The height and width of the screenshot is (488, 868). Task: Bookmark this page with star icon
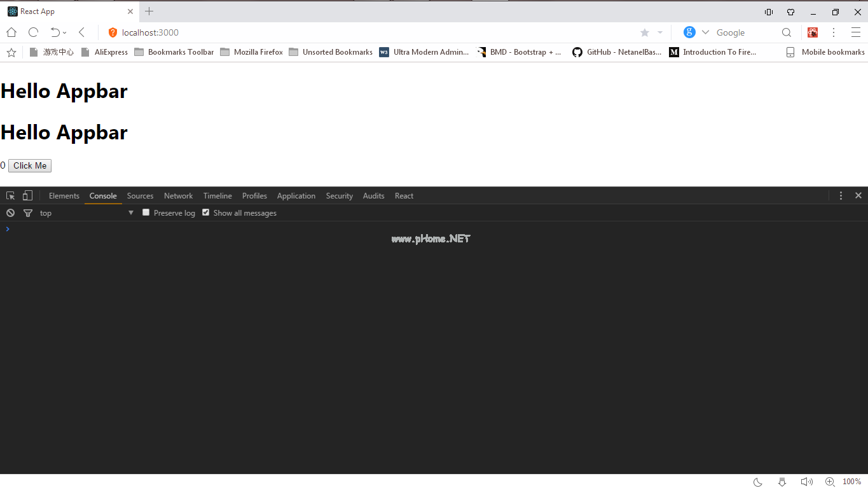point(644,32)
